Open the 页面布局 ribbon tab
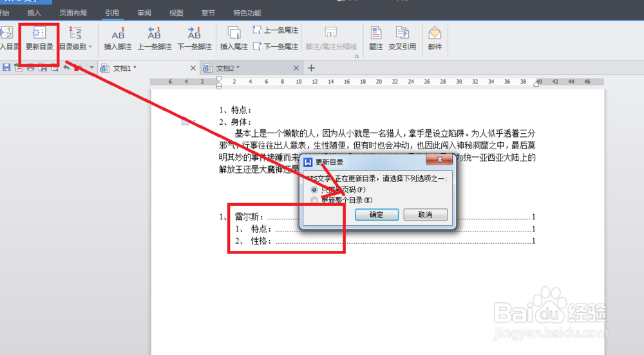The width and height of the screenshot is (644, 355). [x=73, y=13]
